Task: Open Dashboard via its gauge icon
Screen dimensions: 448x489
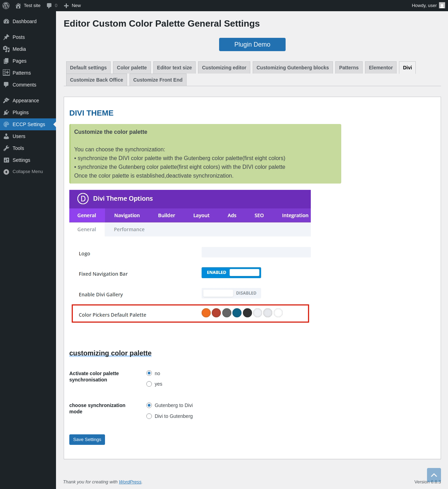Action: 6,21
